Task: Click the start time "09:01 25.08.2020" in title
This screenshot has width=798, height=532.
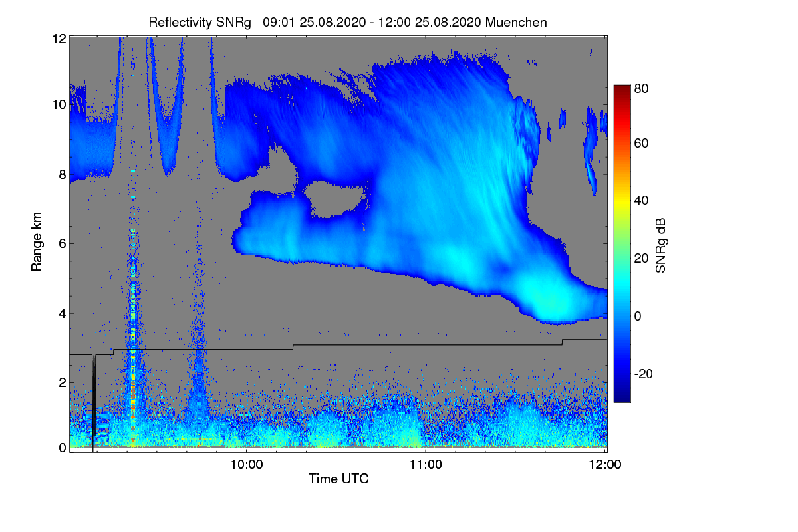Action: (x=314, y=22)
